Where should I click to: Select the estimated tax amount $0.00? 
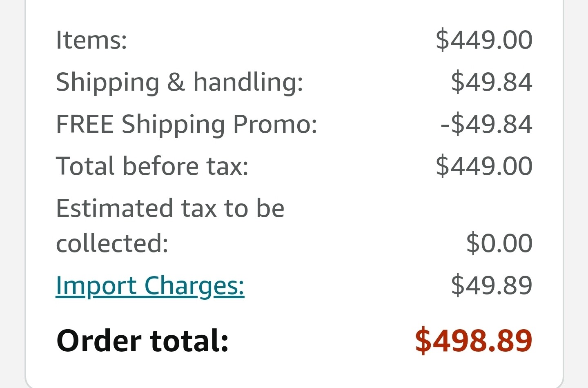point(499,243)
